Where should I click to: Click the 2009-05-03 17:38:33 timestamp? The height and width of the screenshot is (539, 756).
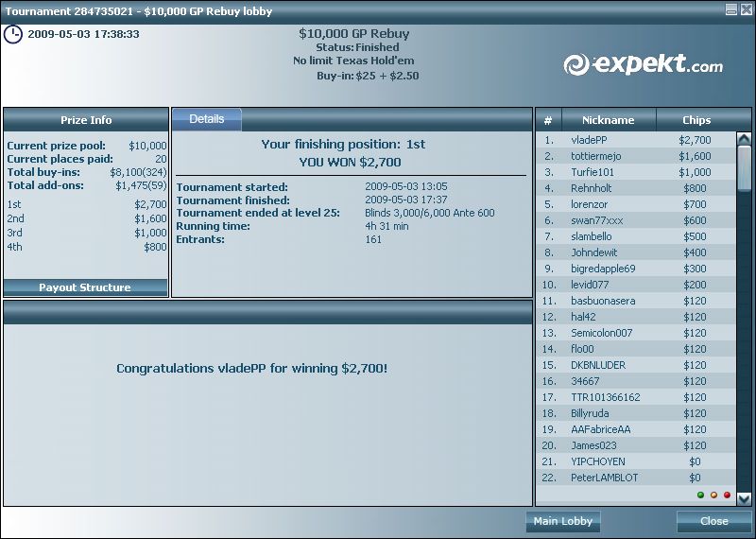(x=83, y=34)
